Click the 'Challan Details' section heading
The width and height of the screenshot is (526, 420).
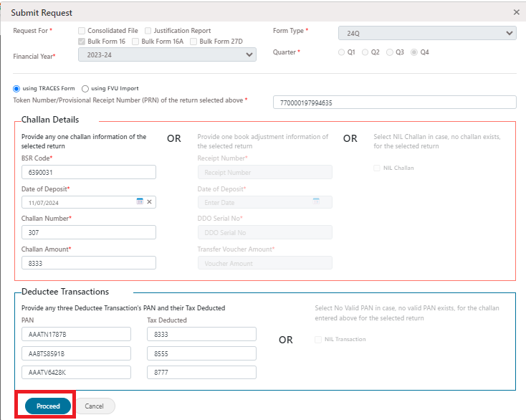point(50,120)
